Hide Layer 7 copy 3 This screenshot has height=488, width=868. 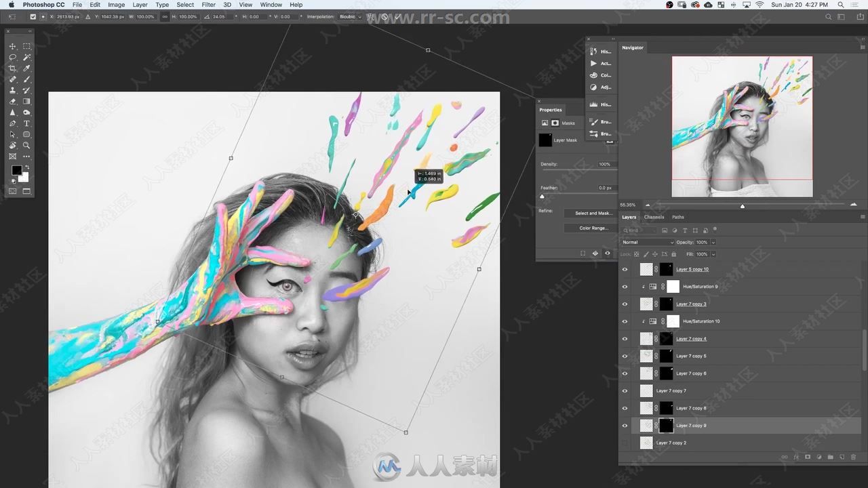[x=625, y=304]
